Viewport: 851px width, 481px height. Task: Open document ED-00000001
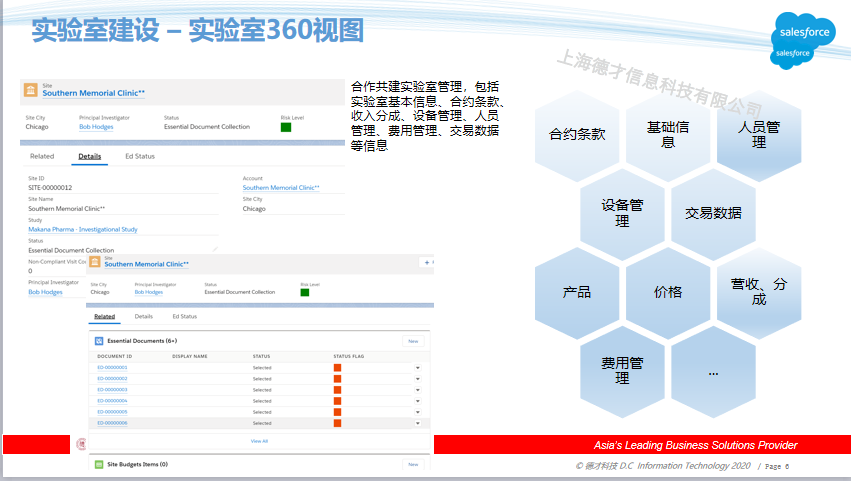pos(112,368)
